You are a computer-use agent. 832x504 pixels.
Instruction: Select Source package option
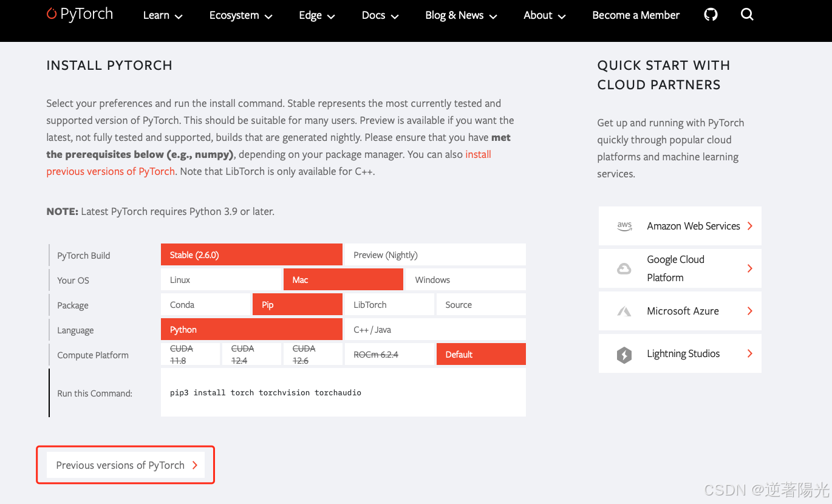tap(481, 305)
